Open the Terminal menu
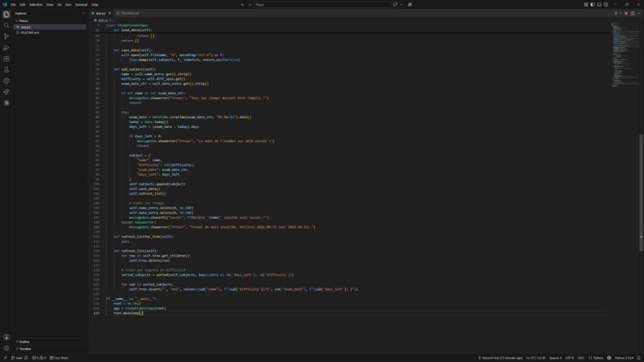 click(x=81, y=5)
